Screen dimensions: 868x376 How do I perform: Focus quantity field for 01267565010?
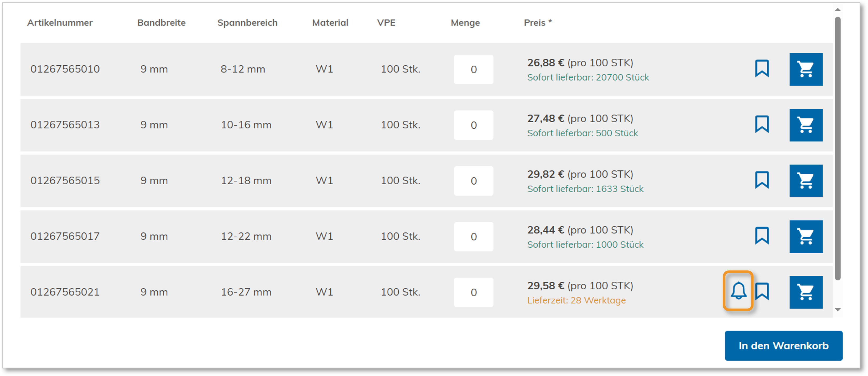tap(474, 69)
